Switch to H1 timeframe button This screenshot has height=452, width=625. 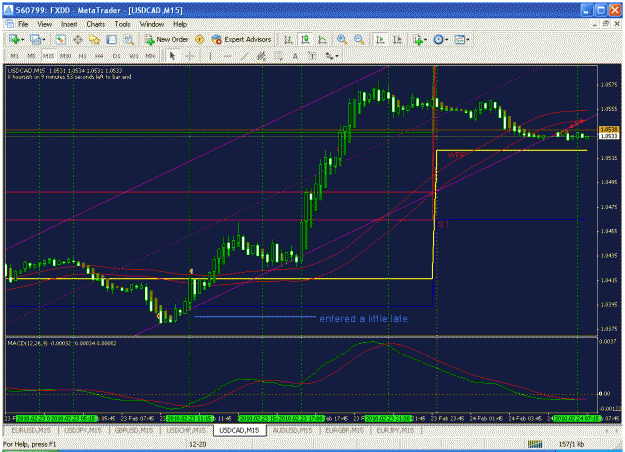[x=82, y=56]
